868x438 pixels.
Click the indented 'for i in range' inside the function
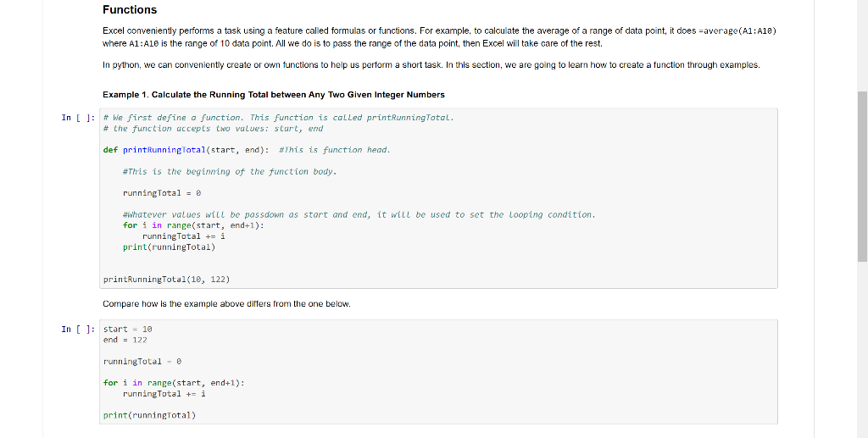pos(194,225)
